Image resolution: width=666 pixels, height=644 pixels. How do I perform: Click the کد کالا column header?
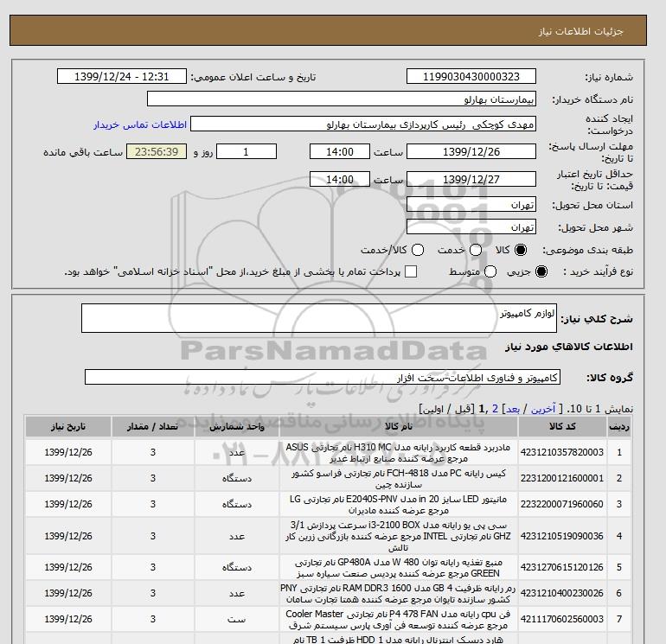pyautogui.click(x=562, y=427)
